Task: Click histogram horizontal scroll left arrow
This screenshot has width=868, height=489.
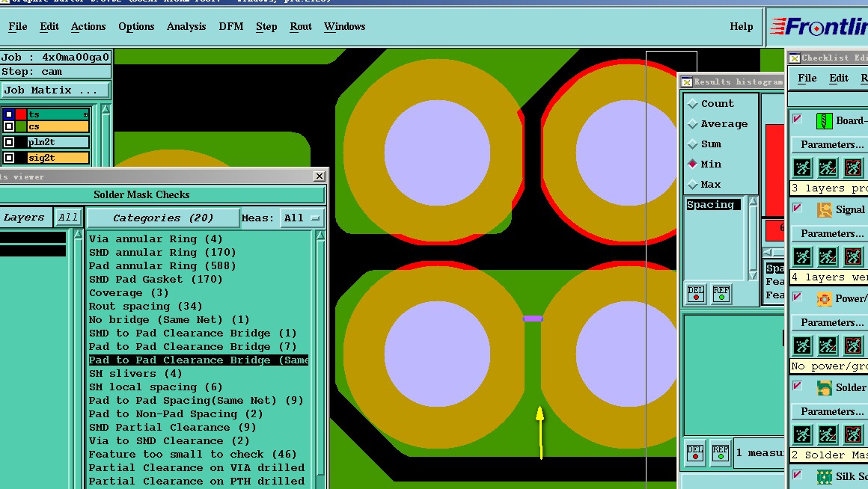Action: pyautogui.click(x=767, y=252)
